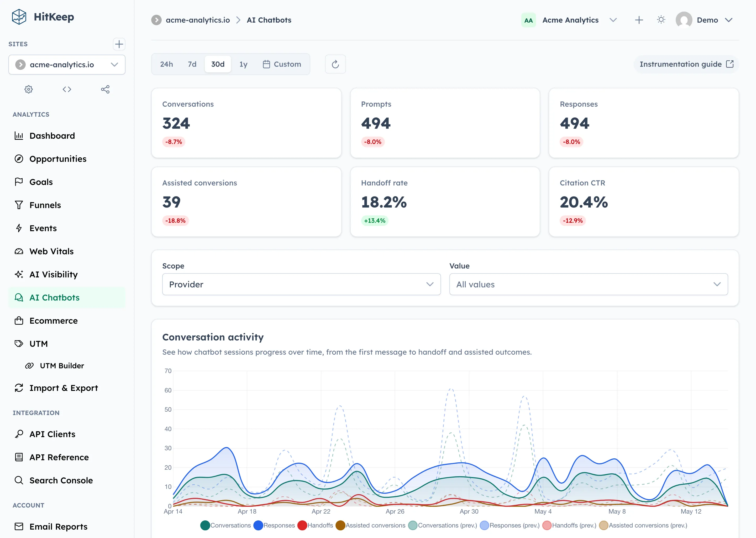Click the UTM tag icon
This screenshot has width=756, height=538.
click(19, 344)
